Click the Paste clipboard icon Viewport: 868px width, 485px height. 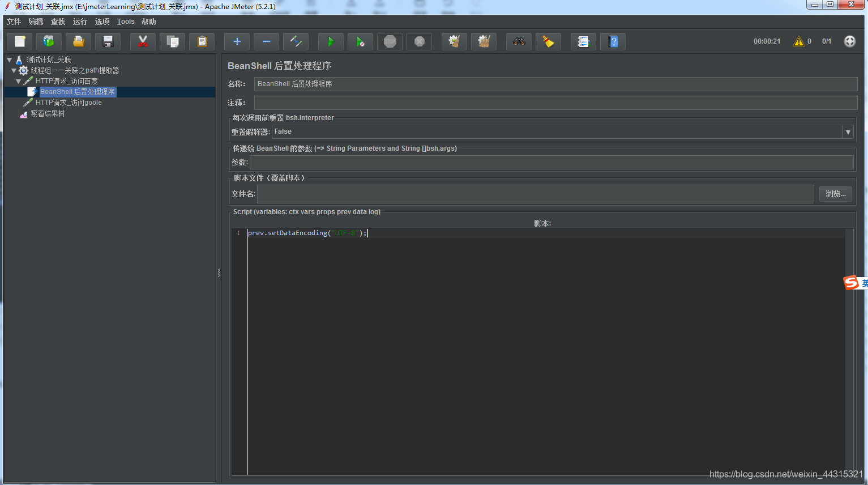pos(202,41)
